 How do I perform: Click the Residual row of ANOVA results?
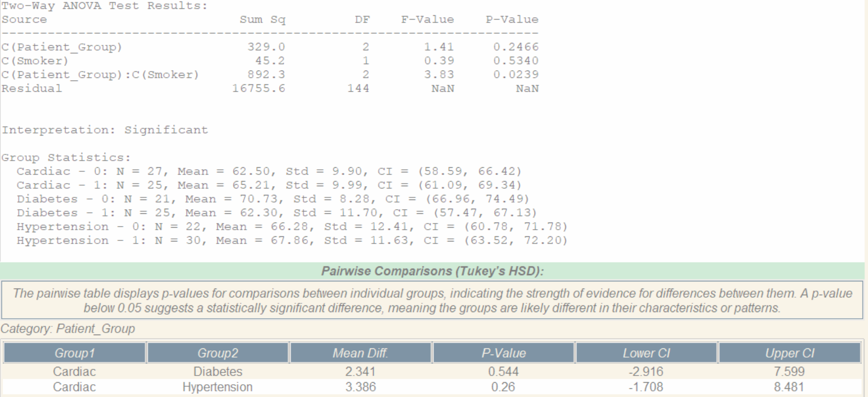click(32, 89)
